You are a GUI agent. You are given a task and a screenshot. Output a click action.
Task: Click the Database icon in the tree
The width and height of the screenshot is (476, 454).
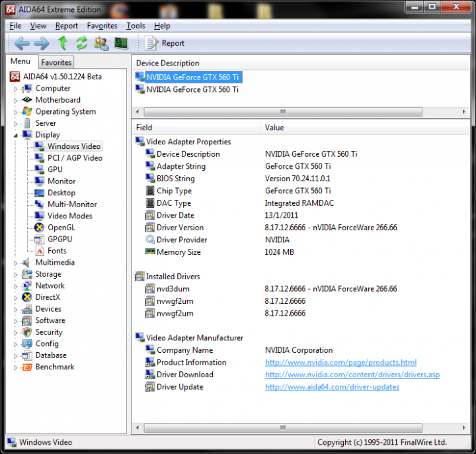[27, 355]
